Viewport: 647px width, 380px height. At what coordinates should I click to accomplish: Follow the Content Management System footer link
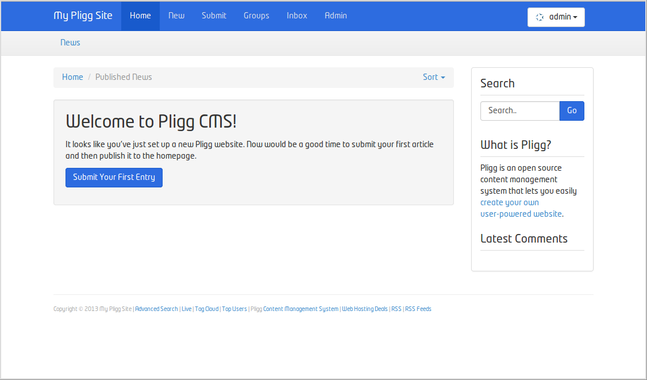pyautogui.click(x=300, y=309)
